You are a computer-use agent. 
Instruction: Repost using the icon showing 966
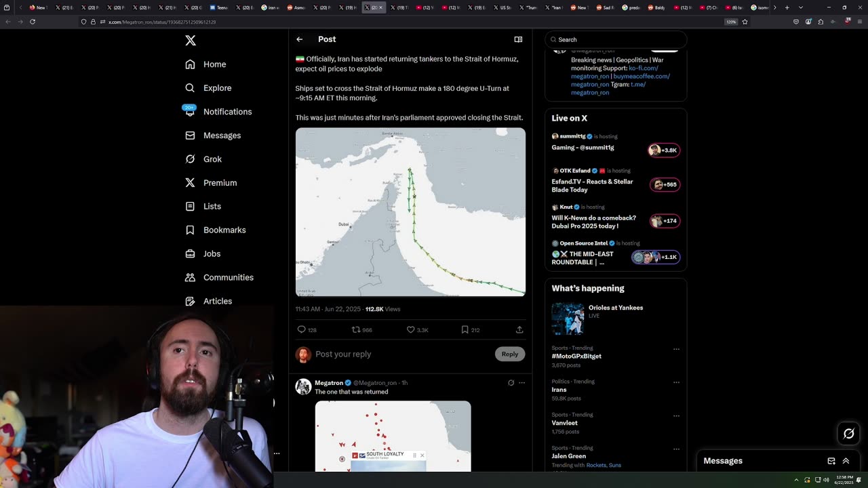[355, 329]
